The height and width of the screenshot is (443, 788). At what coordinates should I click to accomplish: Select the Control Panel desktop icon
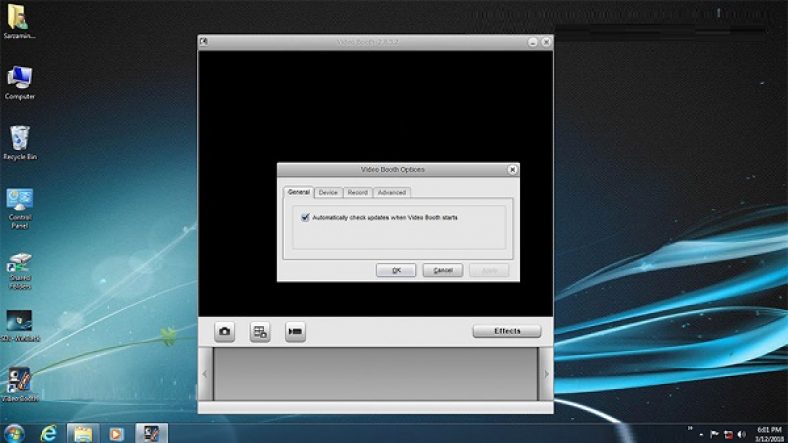(20, 208)
